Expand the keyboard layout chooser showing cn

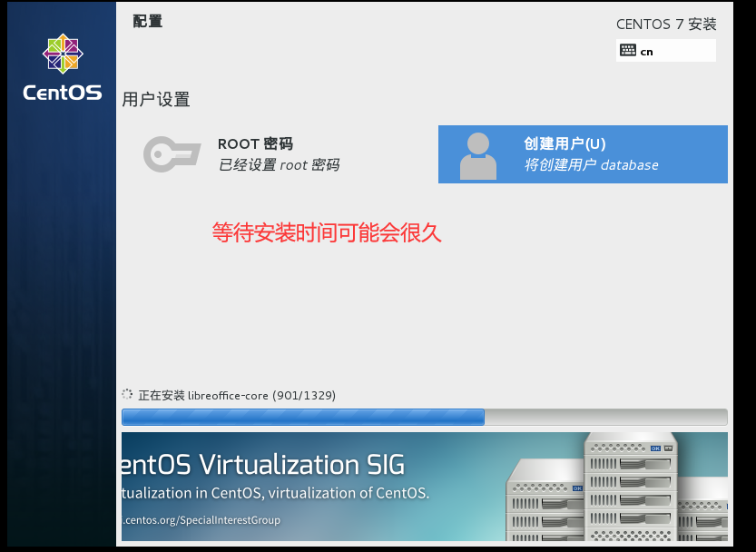point(667,50)
